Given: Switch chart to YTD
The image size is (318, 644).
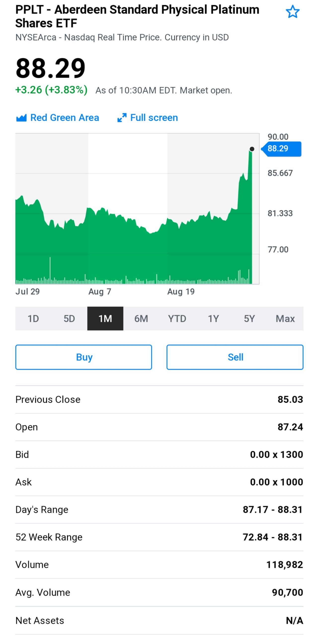Looking at the screenshot, I should 177,318.
